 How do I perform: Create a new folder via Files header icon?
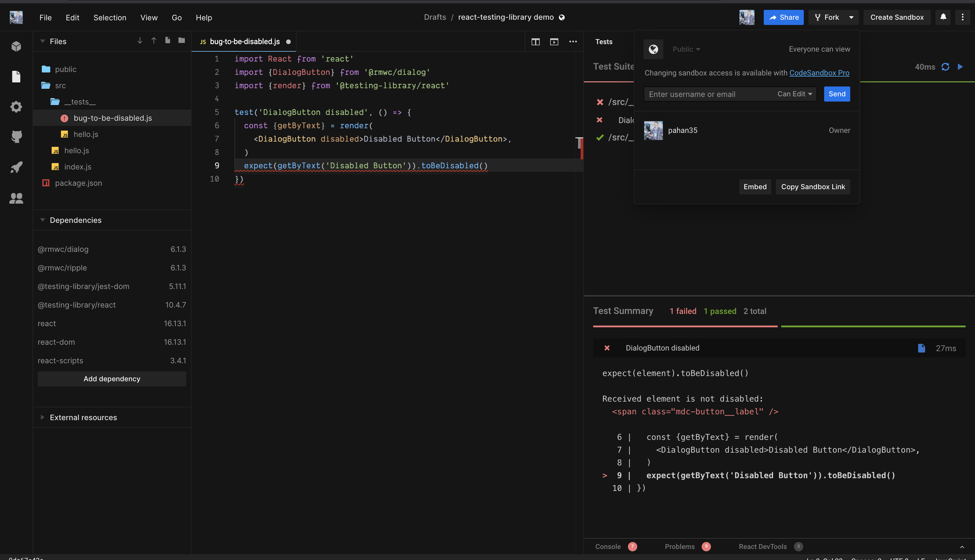coord(182,40)
